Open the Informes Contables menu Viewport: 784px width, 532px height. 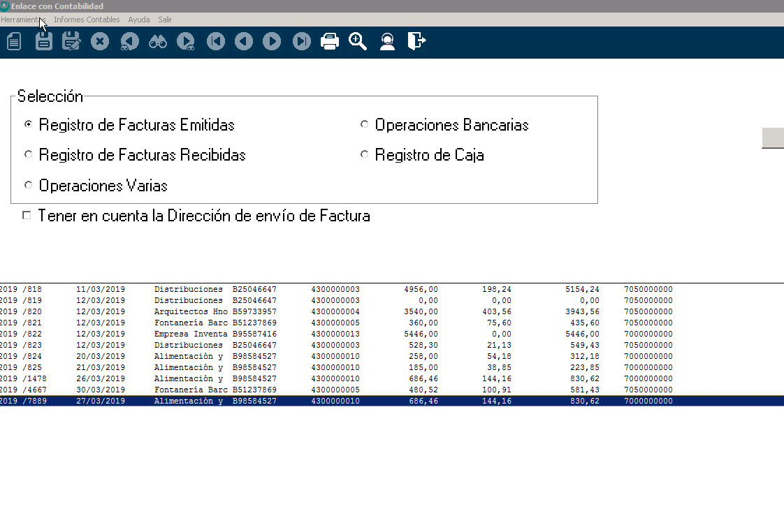click(87, 20)
